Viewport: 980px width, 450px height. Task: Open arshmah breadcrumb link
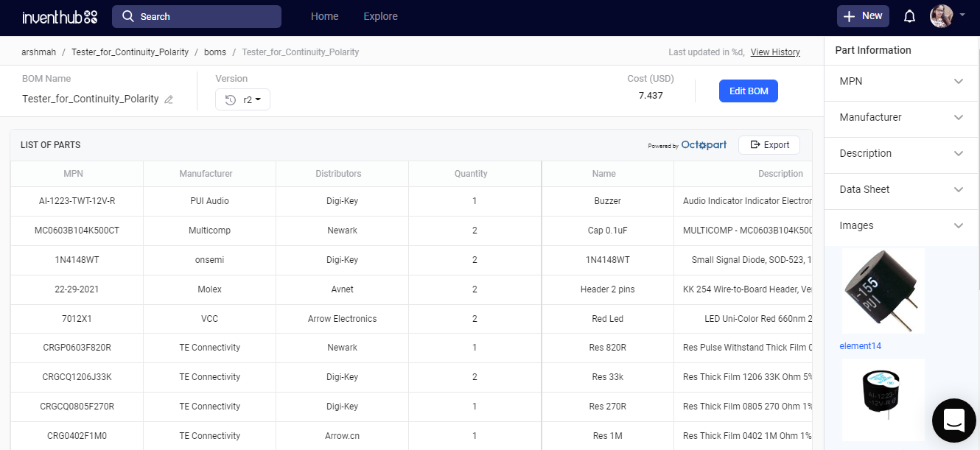point(39,52)
